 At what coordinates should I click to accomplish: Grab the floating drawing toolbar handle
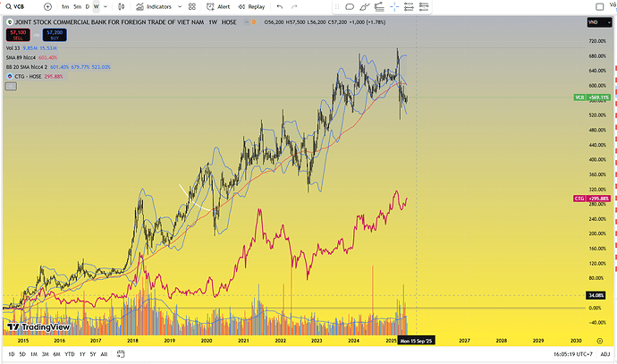(337, 6)
